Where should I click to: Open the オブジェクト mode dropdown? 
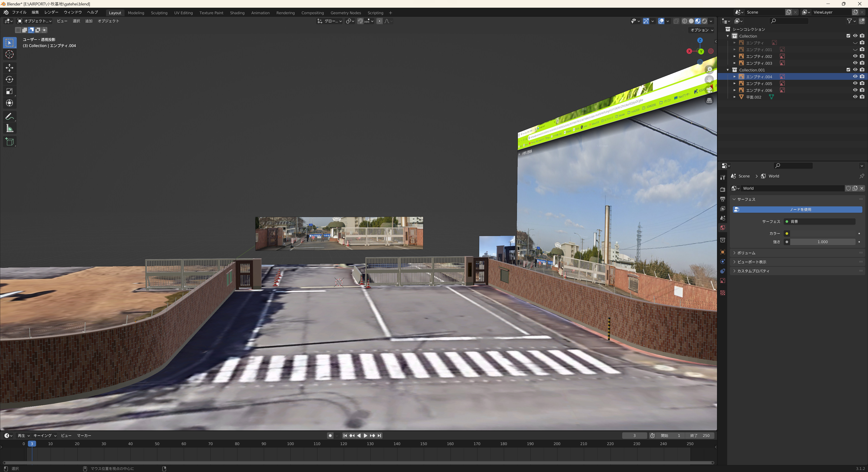(x=34, y=21)
